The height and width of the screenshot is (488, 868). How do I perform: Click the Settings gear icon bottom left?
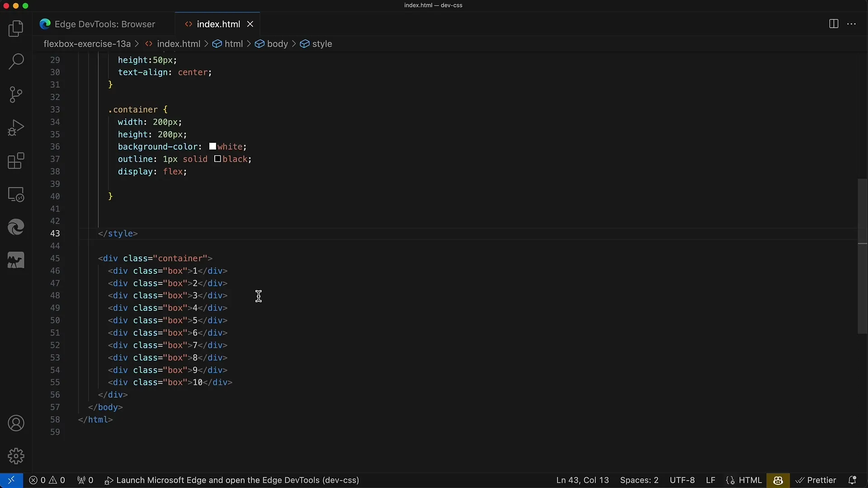tap(16, 456)
